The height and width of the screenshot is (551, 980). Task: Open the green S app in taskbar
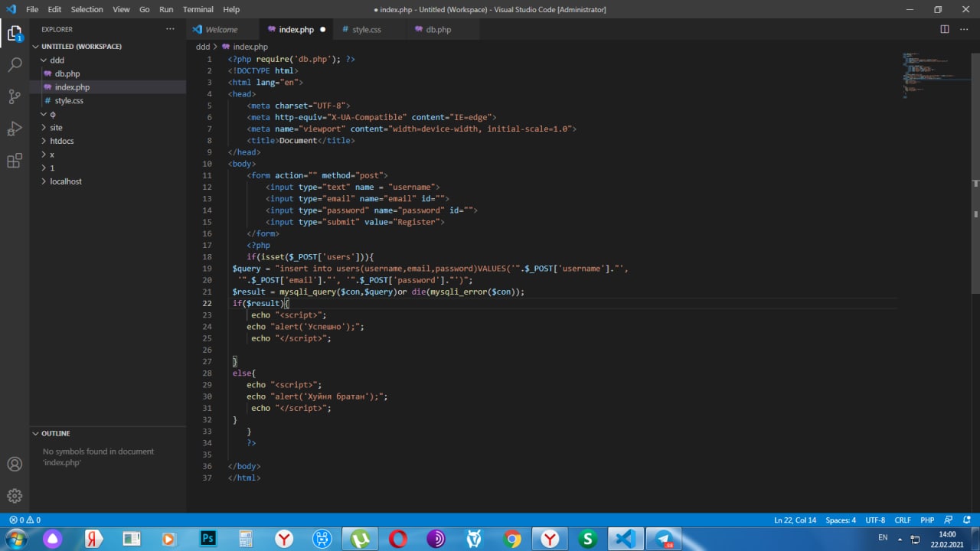(x=588, y=539)
